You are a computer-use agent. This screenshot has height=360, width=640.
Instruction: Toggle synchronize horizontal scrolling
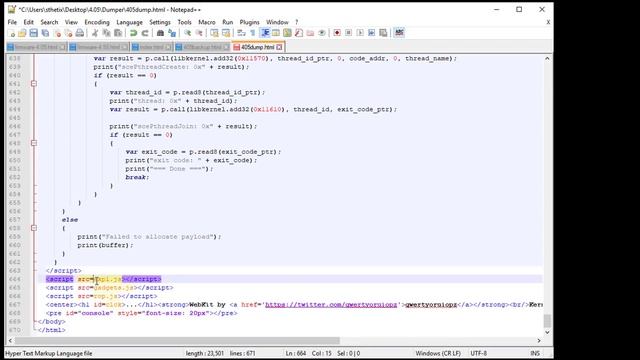[226, 33]
